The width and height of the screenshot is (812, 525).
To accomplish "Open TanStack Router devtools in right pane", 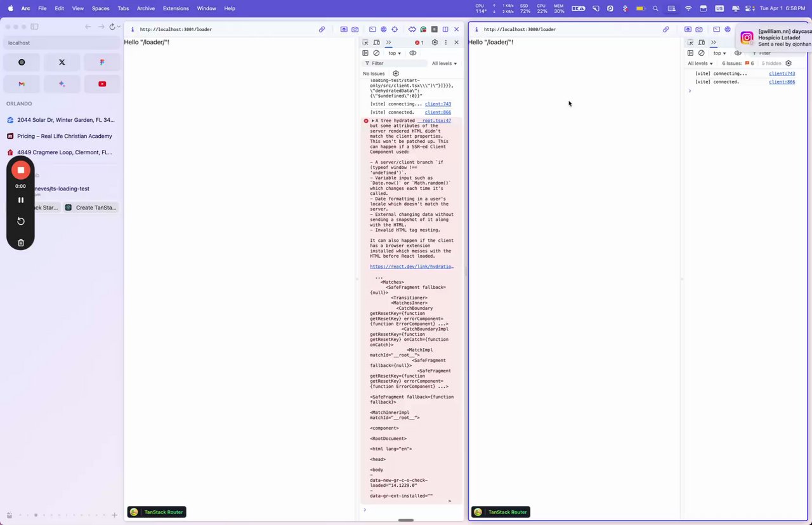I will tap(501, 512).
